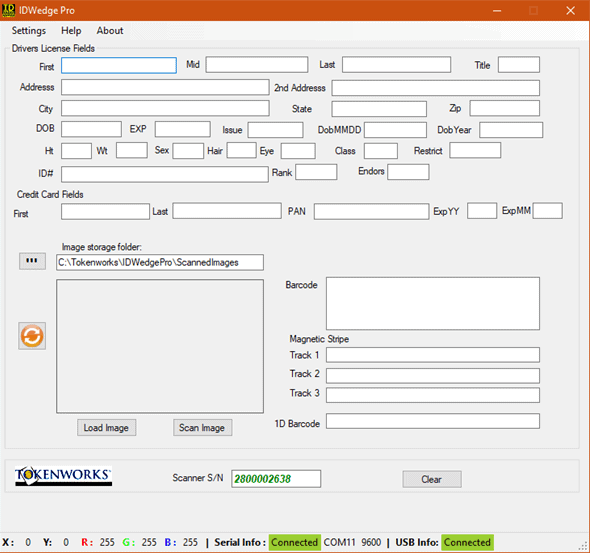Click the 2nd Address field

436,88
